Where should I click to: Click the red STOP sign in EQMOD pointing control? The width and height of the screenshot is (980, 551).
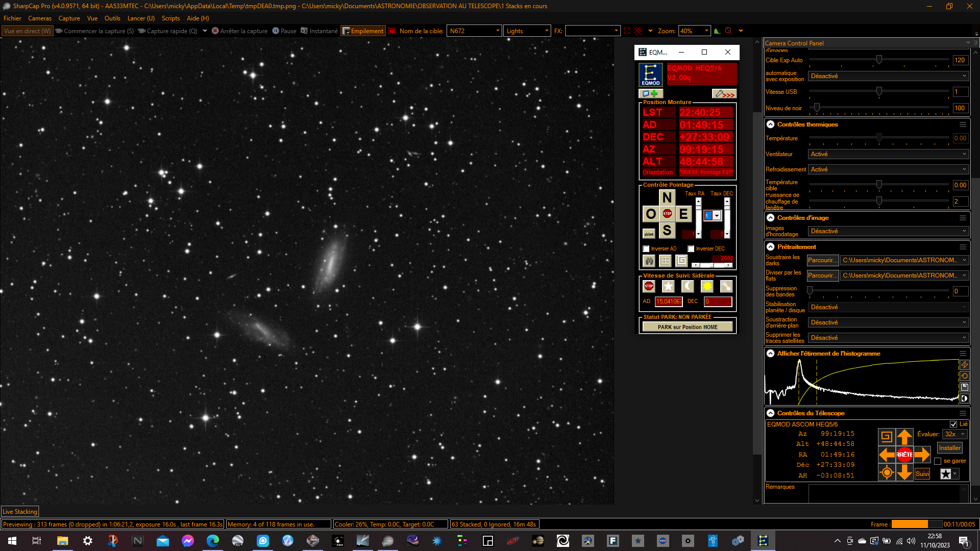(667, 214)
